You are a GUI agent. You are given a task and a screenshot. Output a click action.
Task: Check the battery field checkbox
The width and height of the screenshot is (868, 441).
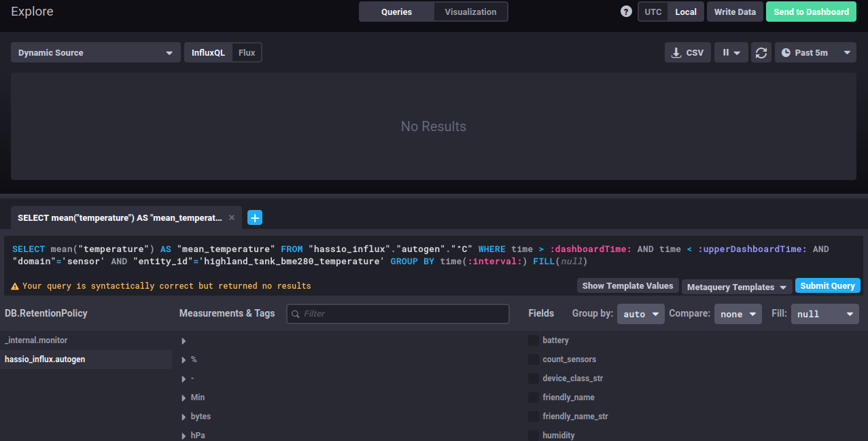click(534, 340)
